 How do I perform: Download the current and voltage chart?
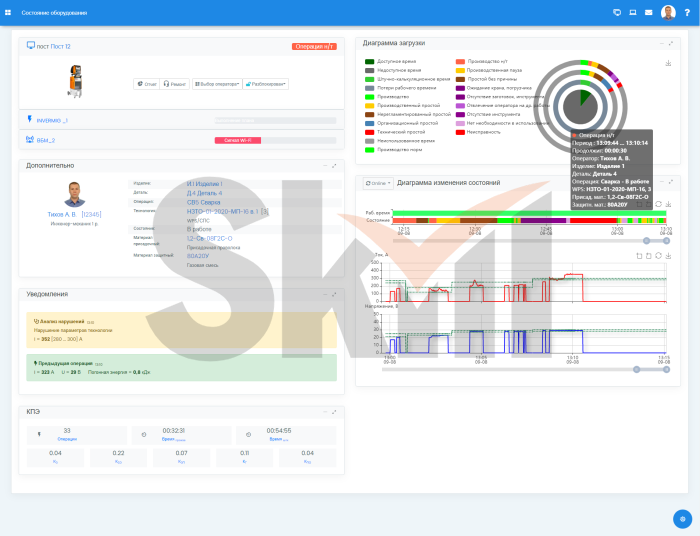click(667, 254)
